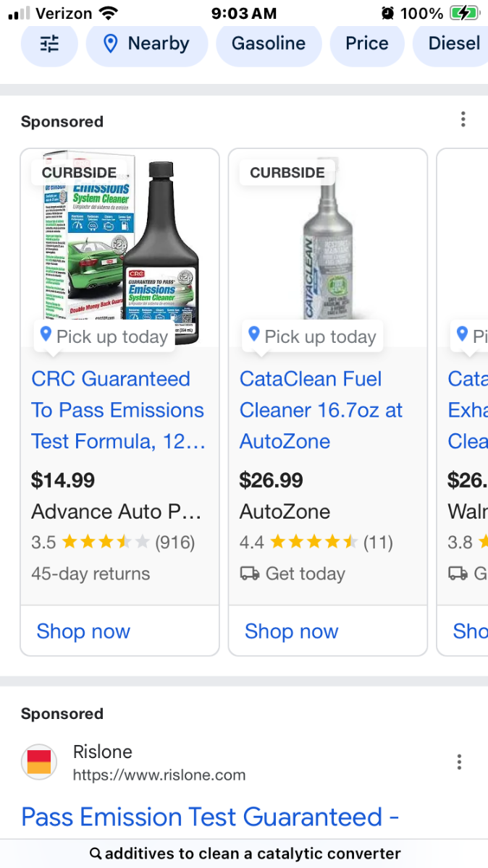Viewport: 488px width, 868px height.
Task: Open the CRC Guaranteed To Pass Emissions link
Action: pyautogui.click(x=118, y=410)
